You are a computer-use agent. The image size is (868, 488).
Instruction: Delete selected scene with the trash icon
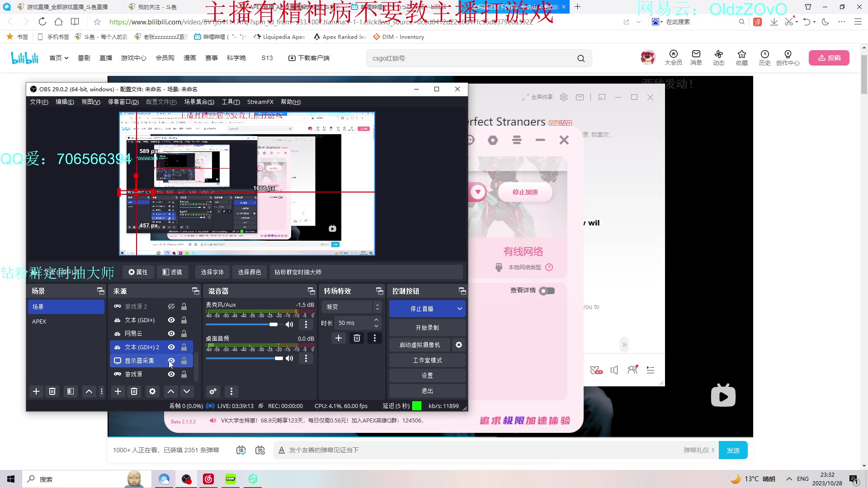tap(52, 391)
